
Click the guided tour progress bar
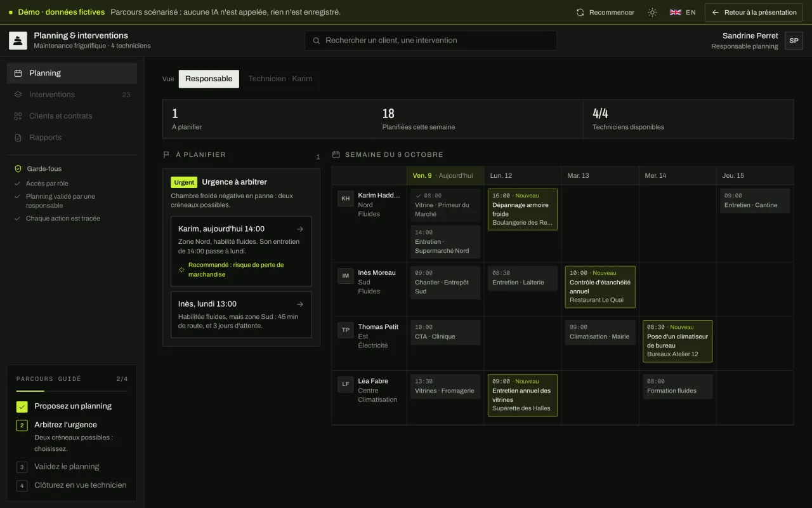72,391
